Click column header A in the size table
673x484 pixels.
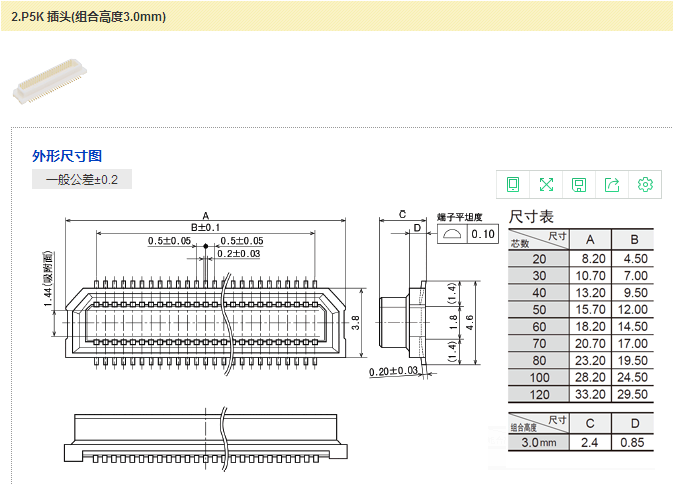click(589, 239)
